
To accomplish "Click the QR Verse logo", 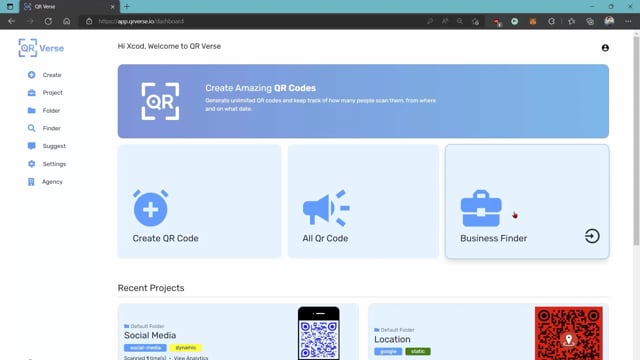I will [x=41, y=48].
